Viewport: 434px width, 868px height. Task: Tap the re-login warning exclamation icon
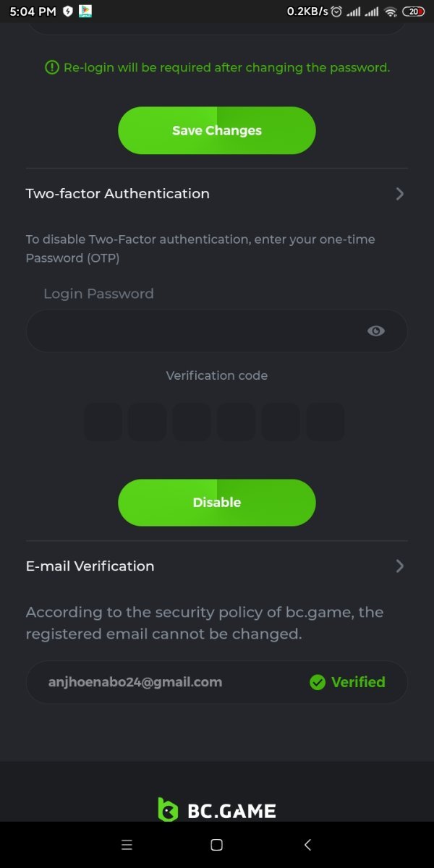[x=52, y=67]
